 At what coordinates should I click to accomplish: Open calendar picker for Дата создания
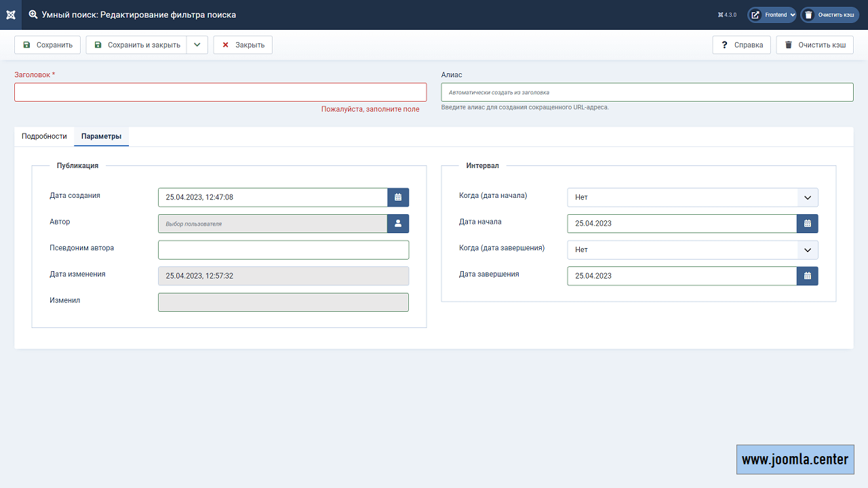[398, 197]
